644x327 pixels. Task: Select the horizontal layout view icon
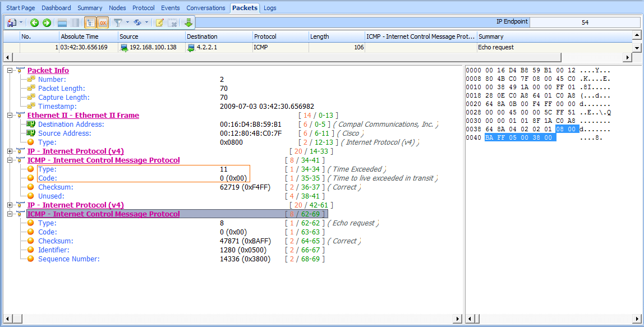pos(62,22)
